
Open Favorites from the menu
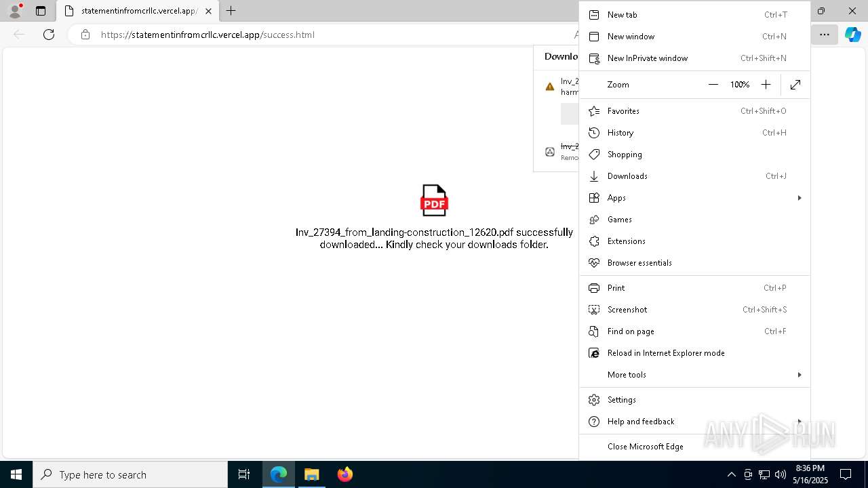(694, 111)
